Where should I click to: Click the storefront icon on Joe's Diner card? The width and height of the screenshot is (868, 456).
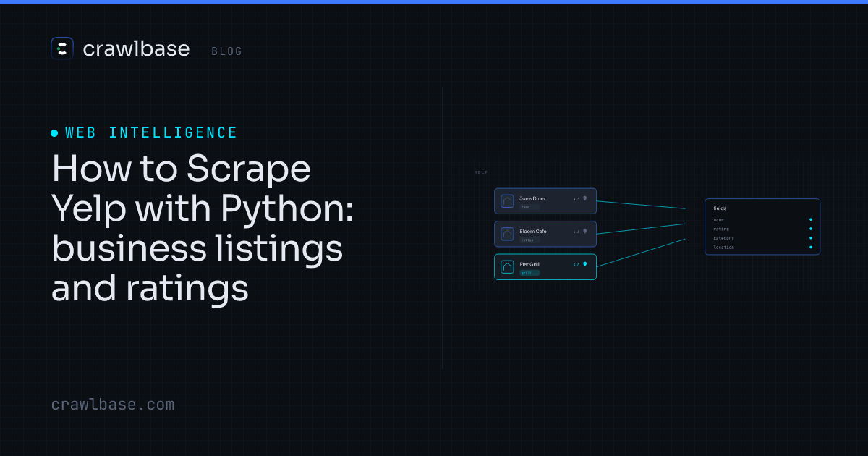click(507, 201)
